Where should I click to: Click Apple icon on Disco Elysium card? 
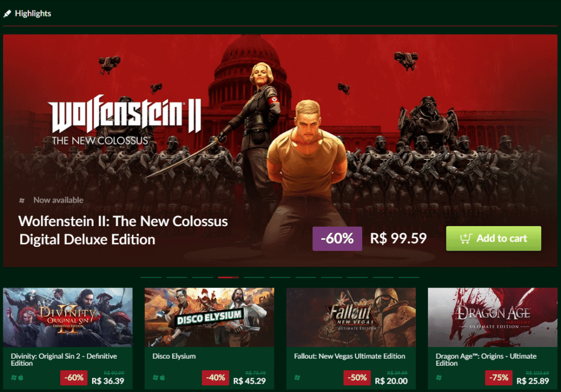[x=162, y=377]
